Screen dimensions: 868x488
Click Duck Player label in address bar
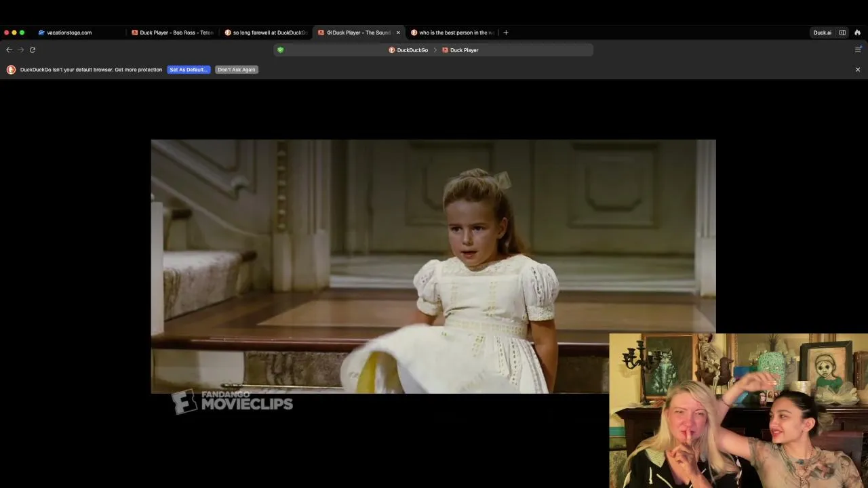(x=465, y=50)
